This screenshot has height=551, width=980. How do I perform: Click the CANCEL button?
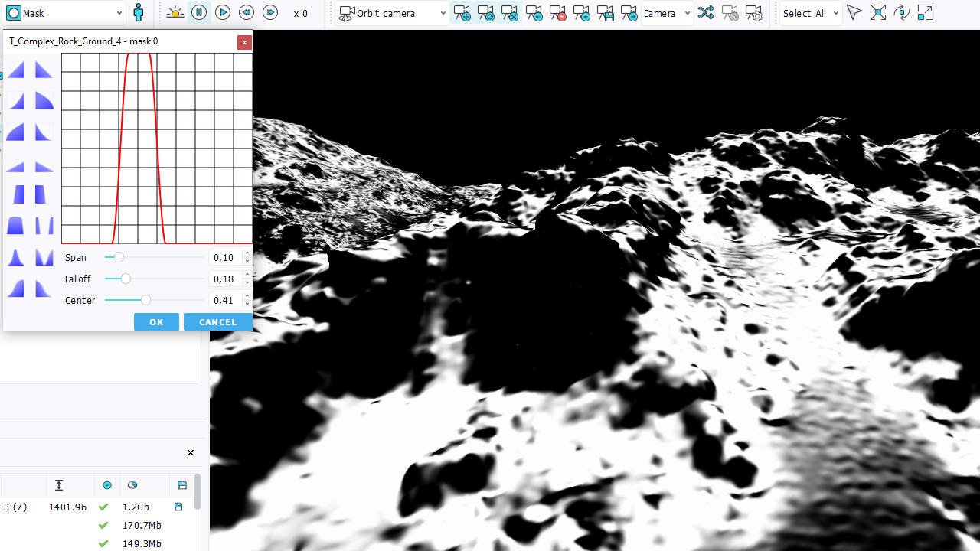pos(217,322)
